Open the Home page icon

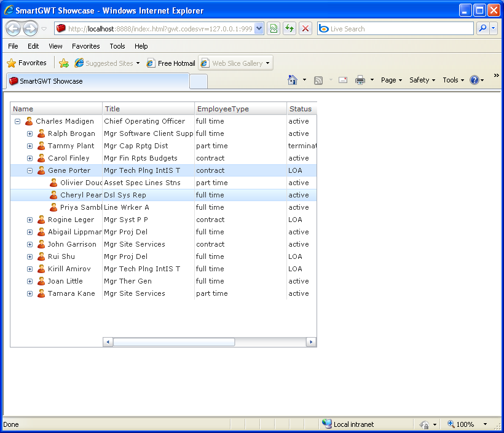[x=292, y=80]
